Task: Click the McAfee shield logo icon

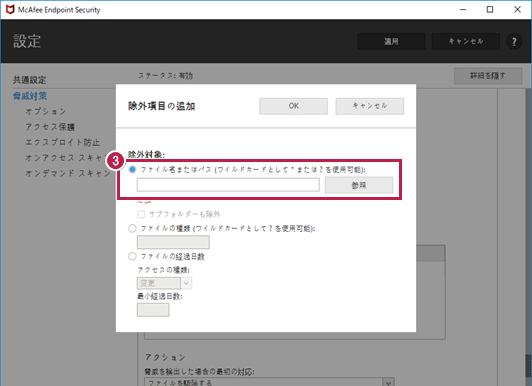Action: [10, 9]
